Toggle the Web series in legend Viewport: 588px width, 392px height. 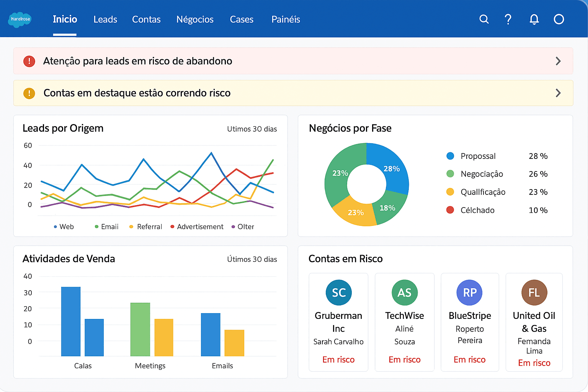64,227
